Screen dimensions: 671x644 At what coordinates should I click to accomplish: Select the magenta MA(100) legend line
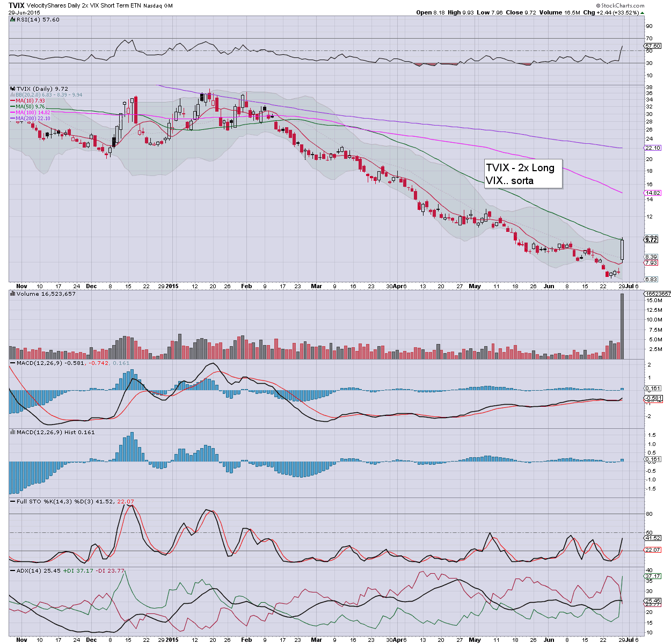point(31,112)
